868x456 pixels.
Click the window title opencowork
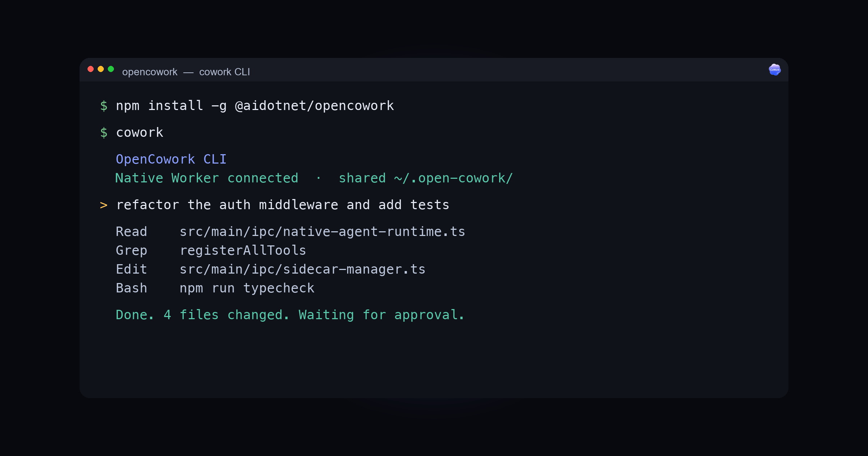tap(150, 72)
